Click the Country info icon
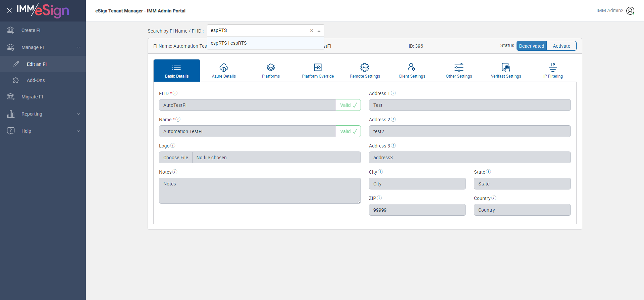This screenshot has height=300, width=644. [x=494, y=198]
